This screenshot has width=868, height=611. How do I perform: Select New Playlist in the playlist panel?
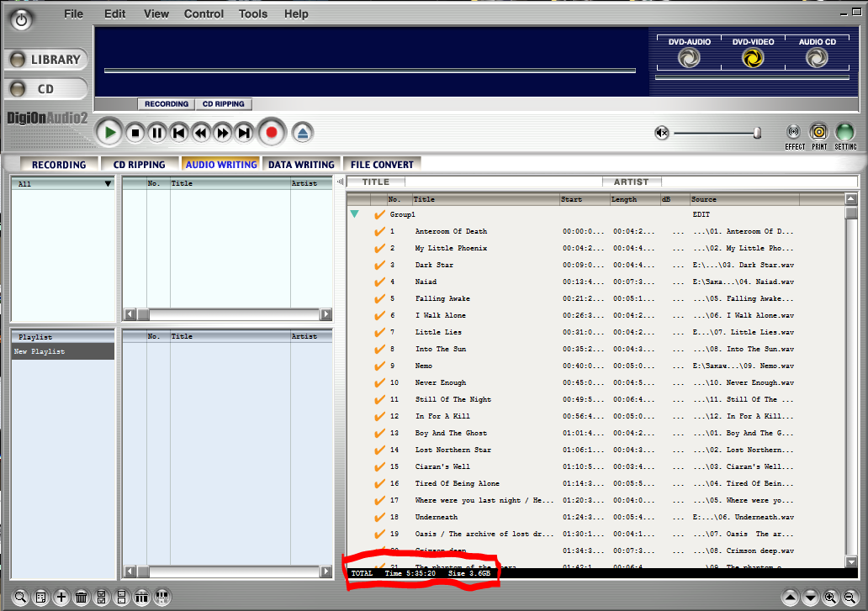pyautogui.click(x=62, y=351)
